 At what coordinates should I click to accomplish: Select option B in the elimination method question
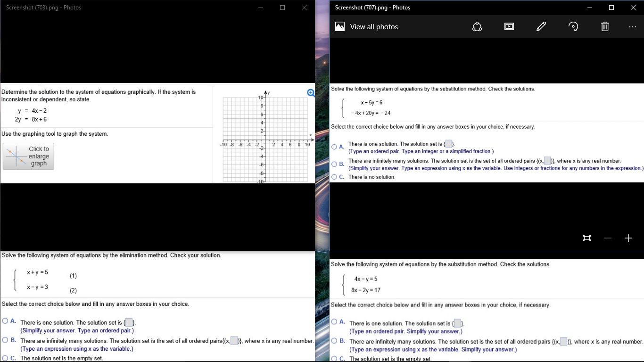pyautogui.click(x=5, y=340)
